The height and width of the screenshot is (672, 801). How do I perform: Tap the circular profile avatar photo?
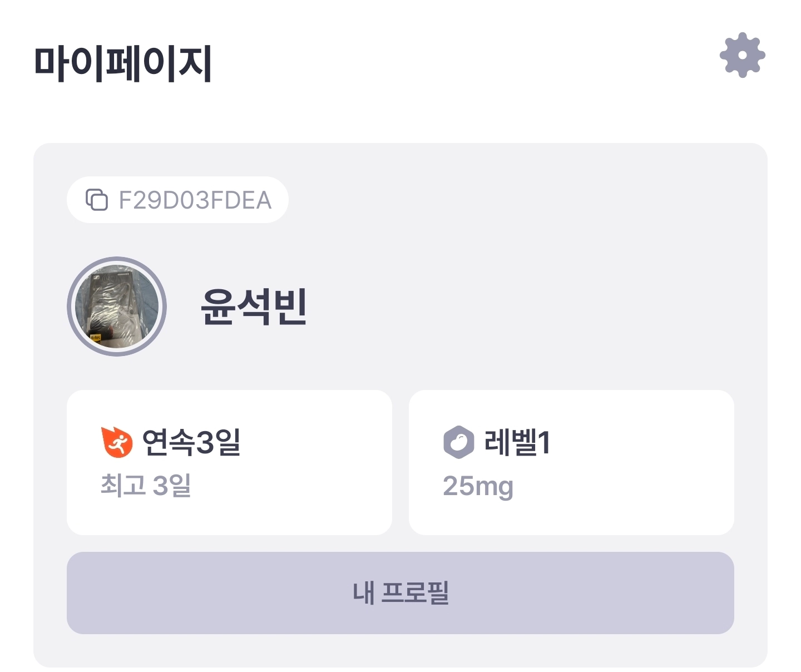(x=117, y=307)
